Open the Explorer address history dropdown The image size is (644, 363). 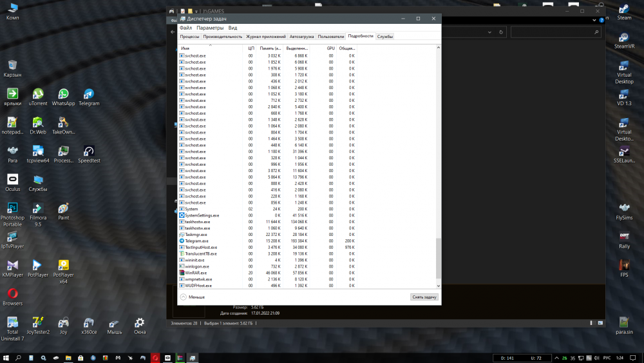coord(489,32)
